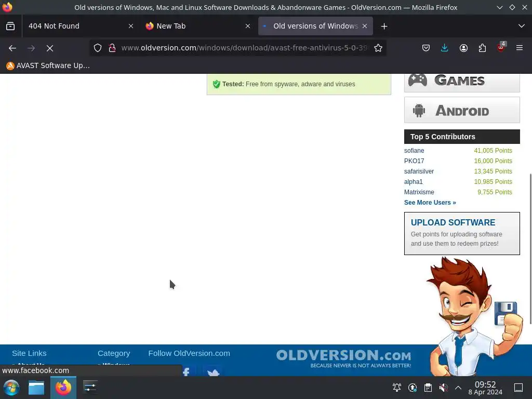Image resolution: width=532 pixels, height=399 pixels.
Task: Close the New Tab tab
Action: (248, 26)
